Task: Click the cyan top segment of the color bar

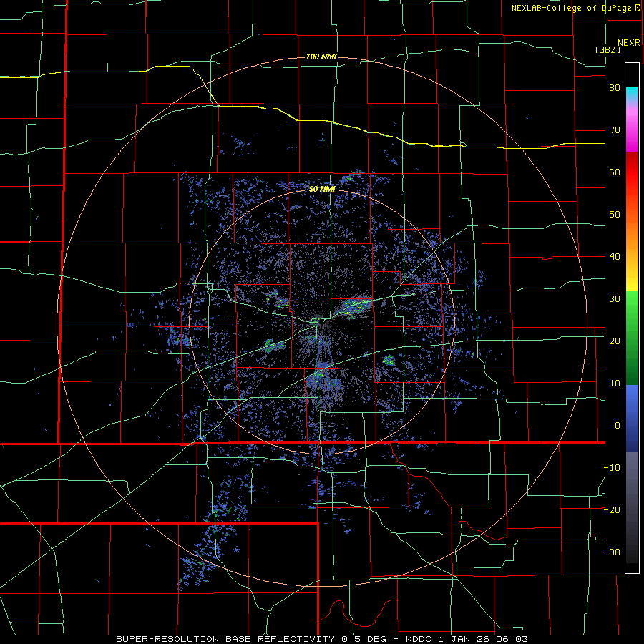Action: click(632, 94)
